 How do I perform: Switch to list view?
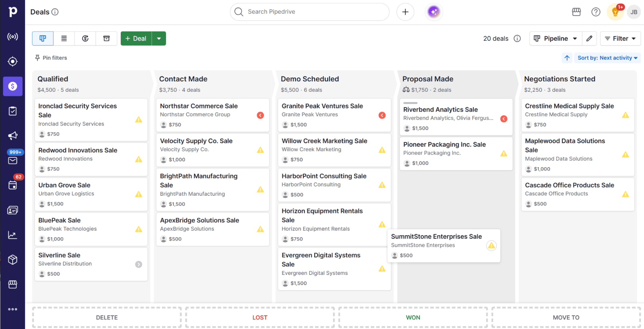click(64, 39)
